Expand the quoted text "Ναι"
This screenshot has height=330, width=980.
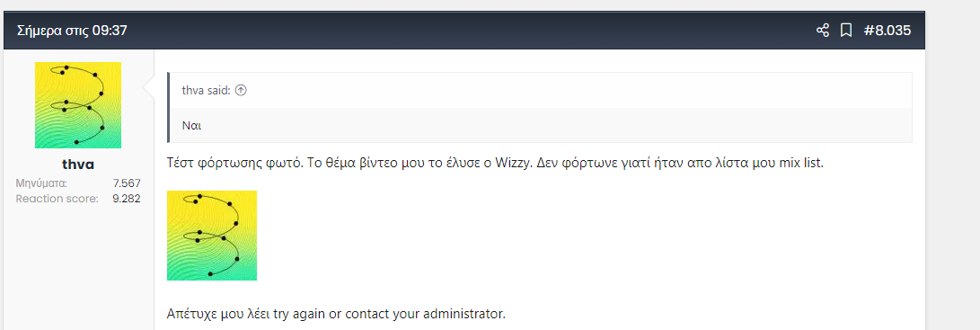coord(191,125)
